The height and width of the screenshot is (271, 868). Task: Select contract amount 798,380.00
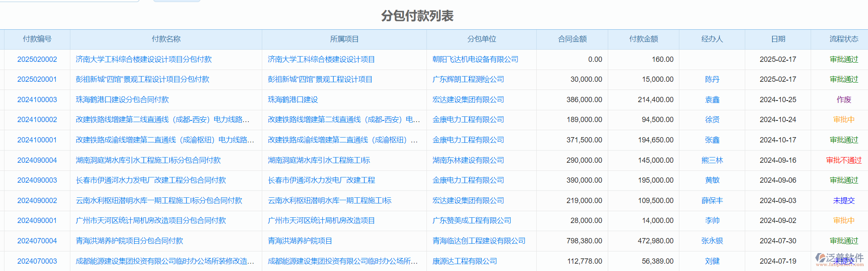point(584,241)
